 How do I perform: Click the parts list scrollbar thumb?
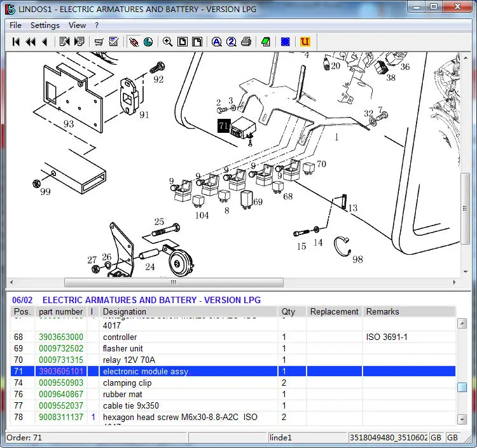point(462,387)
